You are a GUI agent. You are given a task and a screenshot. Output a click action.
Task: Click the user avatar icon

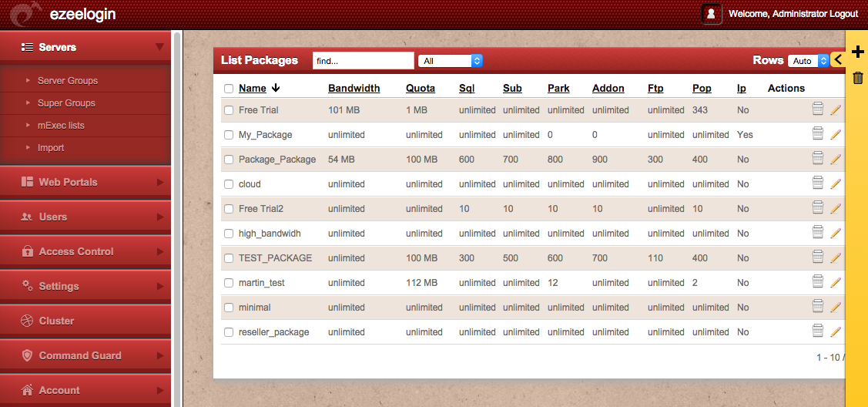coord(712,14)
